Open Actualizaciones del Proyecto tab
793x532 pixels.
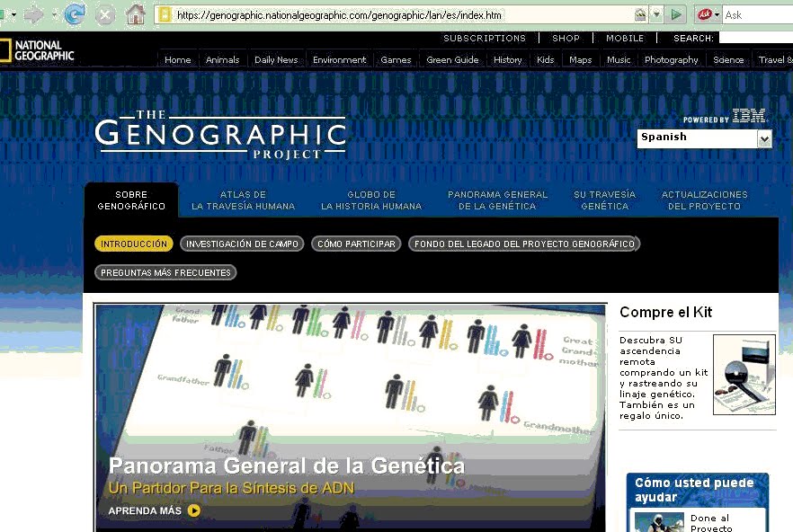click(705, 200)
